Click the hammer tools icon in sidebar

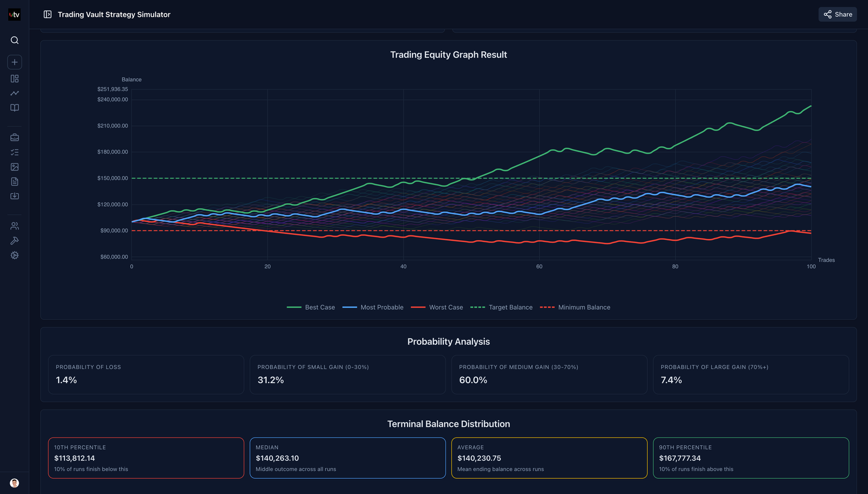coord(15,241)
